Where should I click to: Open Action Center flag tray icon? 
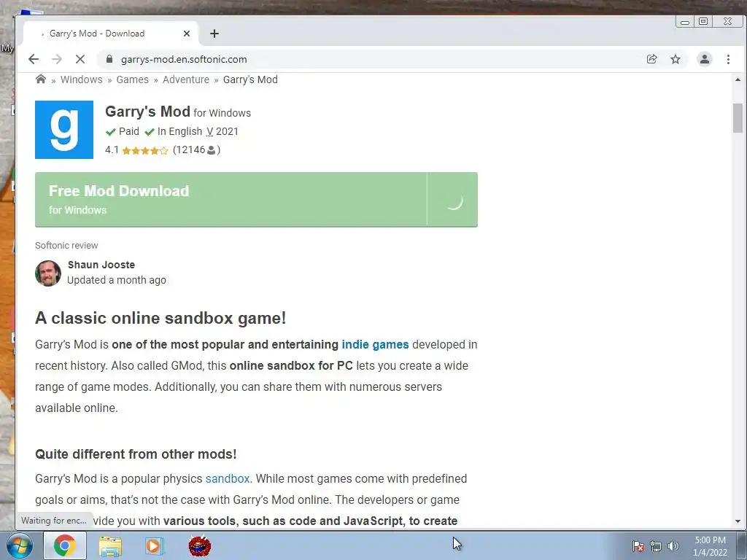(x=638, y=546)
